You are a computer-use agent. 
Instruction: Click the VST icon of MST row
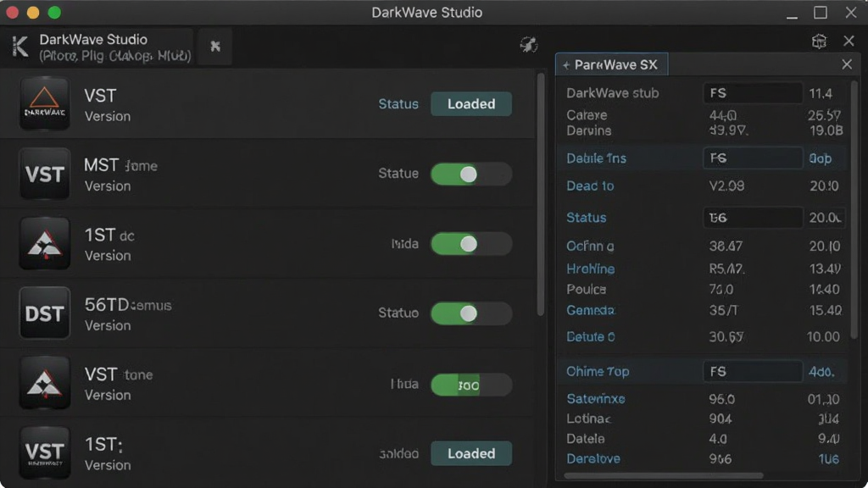pyautogui.click(x=44, y=174)
